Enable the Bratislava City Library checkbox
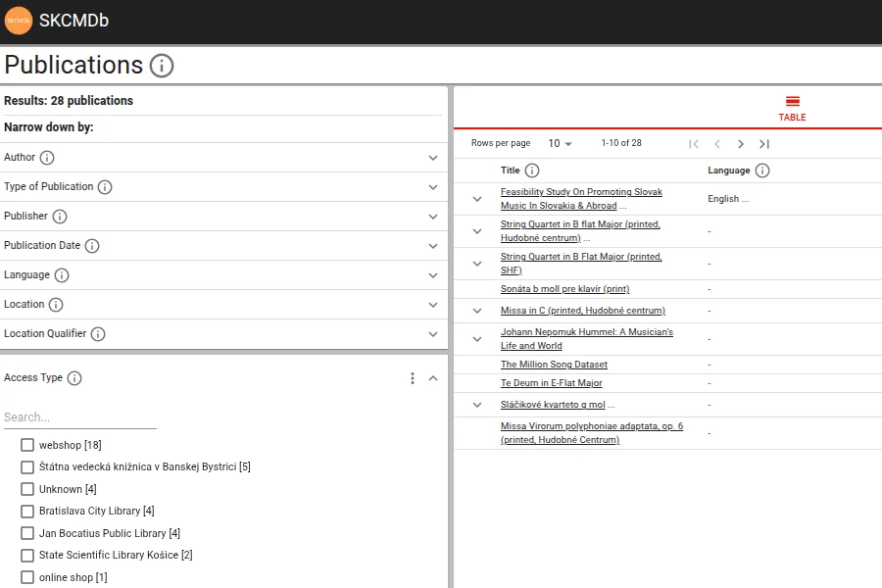The height and width of the screenshot is (588, 882). [x=27, y=512]
